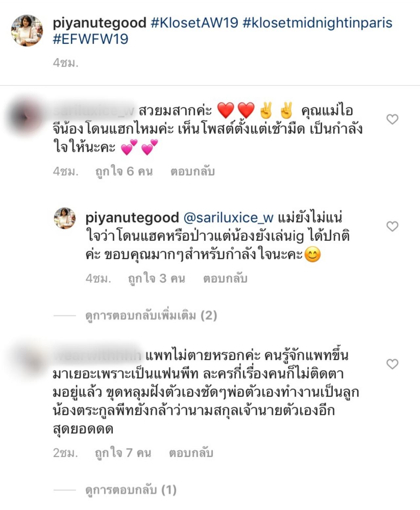Open @sariluxice_w mention link
The height and width of the screenshot is (510, 420).
228,218
